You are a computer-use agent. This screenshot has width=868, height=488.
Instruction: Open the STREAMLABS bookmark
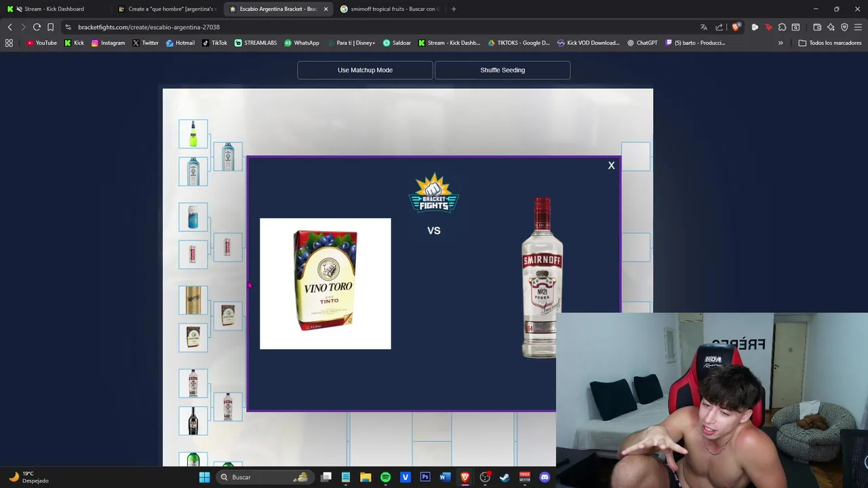(256, 43)
